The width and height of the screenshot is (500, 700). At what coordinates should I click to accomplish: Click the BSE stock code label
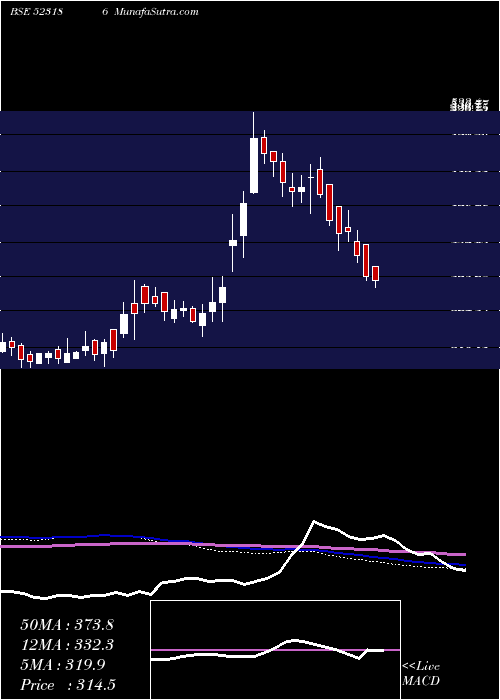pos(37,12)
